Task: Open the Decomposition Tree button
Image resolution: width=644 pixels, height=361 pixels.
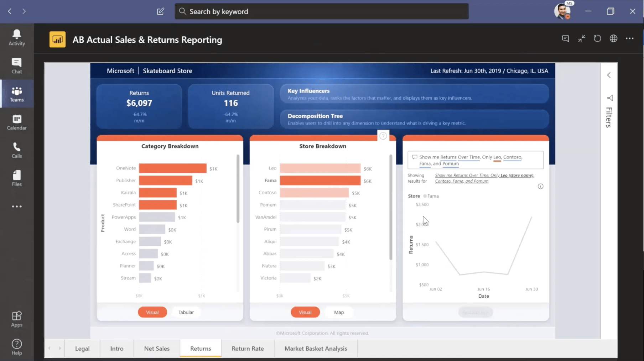Action: point(414,119)
